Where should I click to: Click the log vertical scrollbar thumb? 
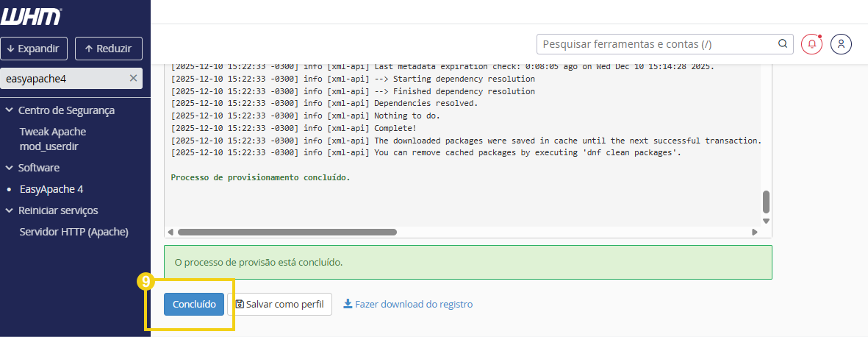766,201
